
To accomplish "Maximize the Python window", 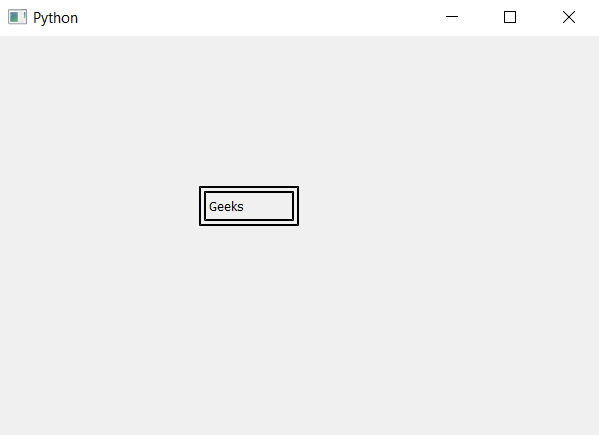I will (510, 17).
